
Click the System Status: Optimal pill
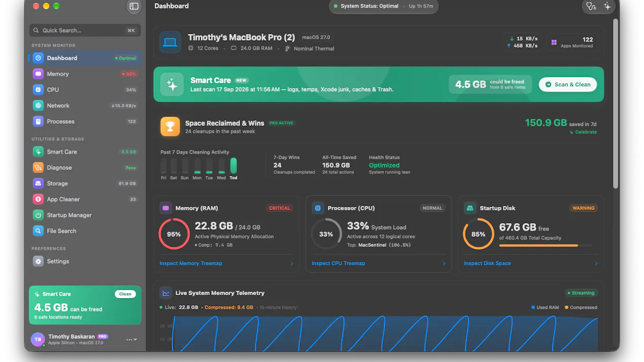click(384, 6)
